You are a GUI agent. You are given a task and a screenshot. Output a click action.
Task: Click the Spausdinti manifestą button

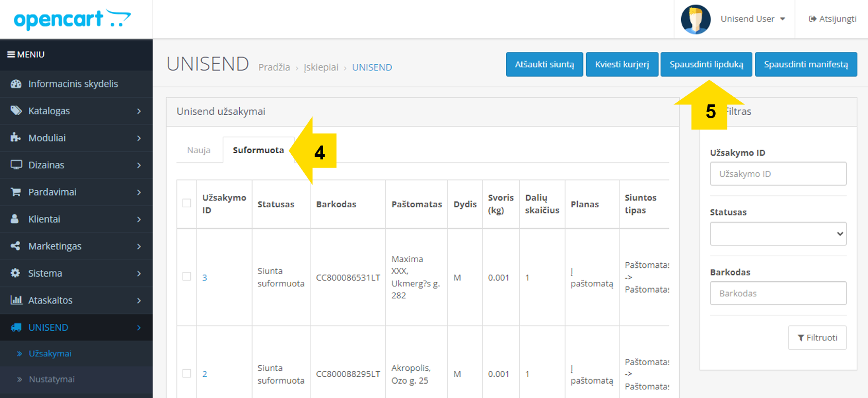806,64
